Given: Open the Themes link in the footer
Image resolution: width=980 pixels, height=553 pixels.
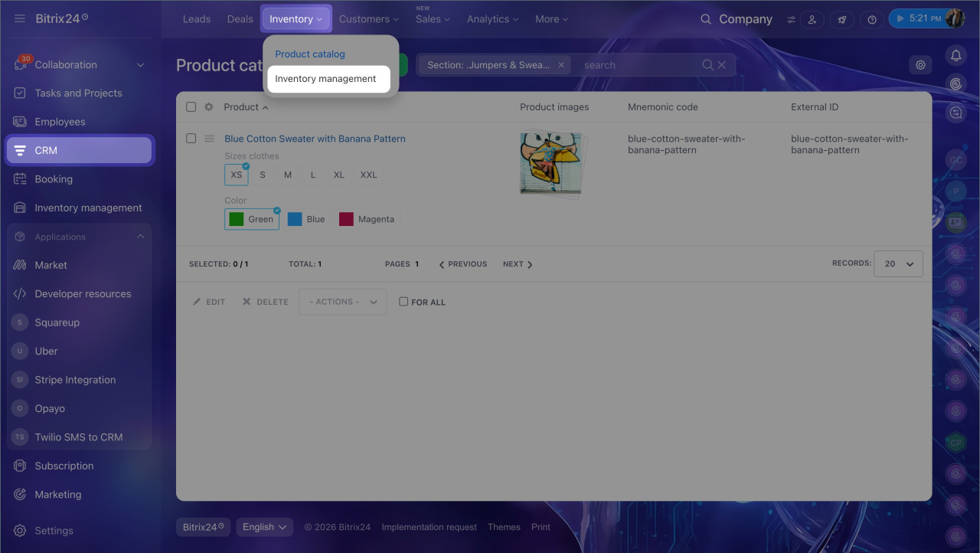Looking at the screenshot, I should click(504, 527).
